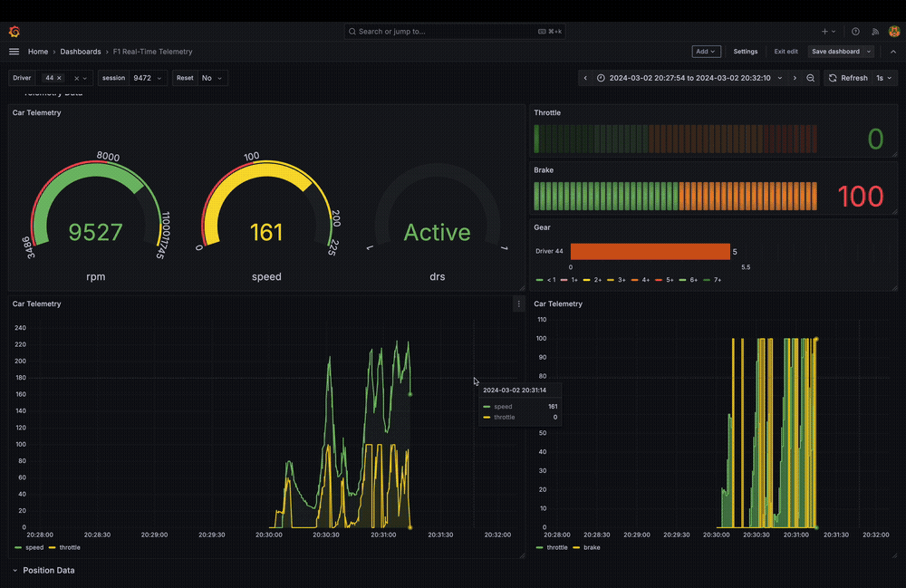Grab resize handle of speed chart panel
The width and height of the screenshot is (906, 588).
click(522, 555)
